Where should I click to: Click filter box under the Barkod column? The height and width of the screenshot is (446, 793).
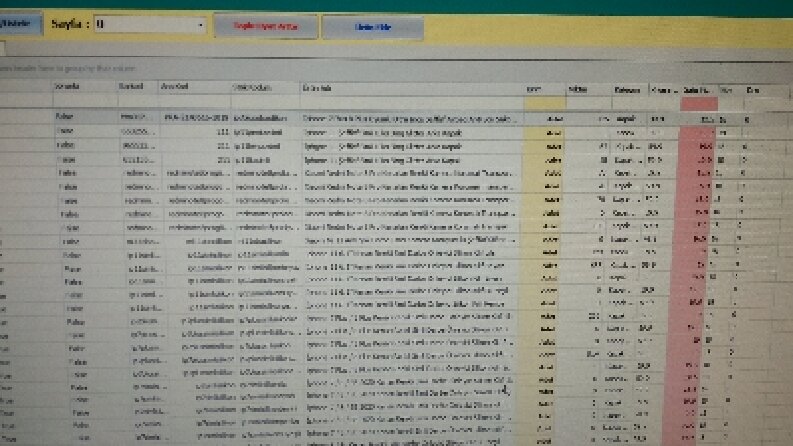point(138,101)
